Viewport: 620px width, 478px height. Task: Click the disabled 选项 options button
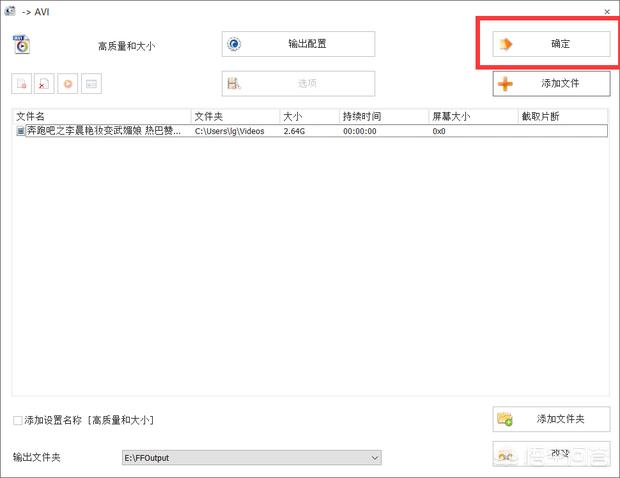click(x=298, y=83)
